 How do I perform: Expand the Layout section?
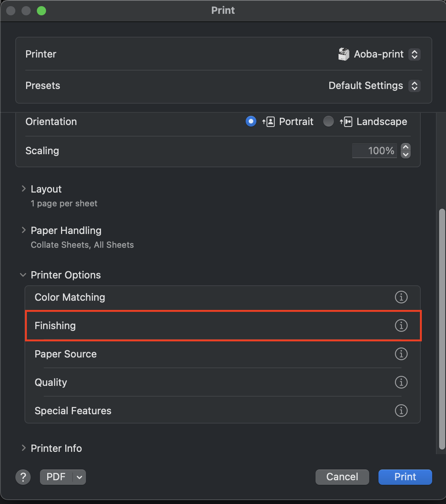click(23, 189)
